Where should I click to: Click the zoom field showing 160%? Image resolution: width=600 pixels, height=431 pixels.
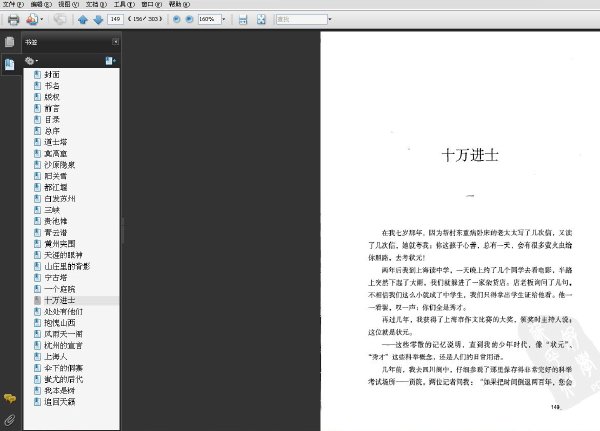[x=209, y=19]
